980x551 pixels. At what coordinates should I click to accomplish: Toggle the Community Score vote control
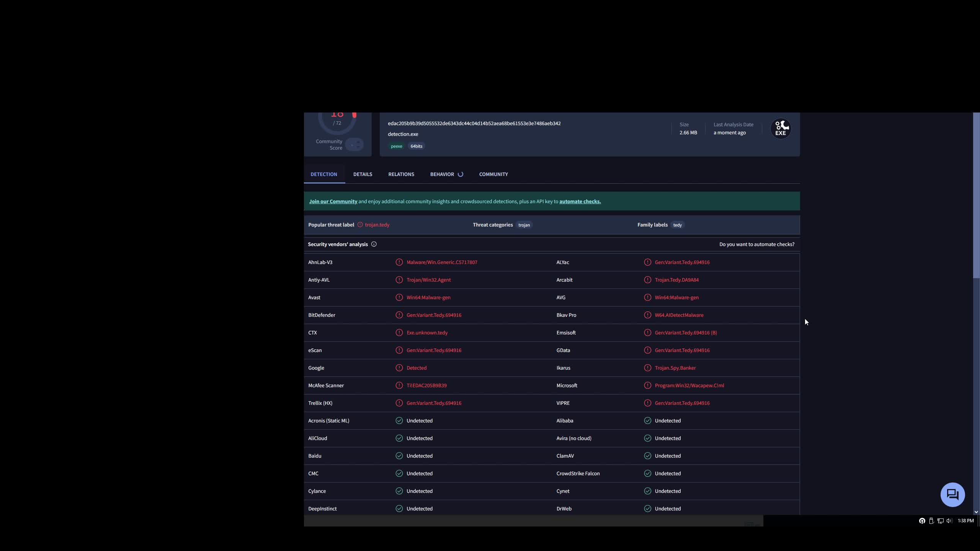coord(354,145)
